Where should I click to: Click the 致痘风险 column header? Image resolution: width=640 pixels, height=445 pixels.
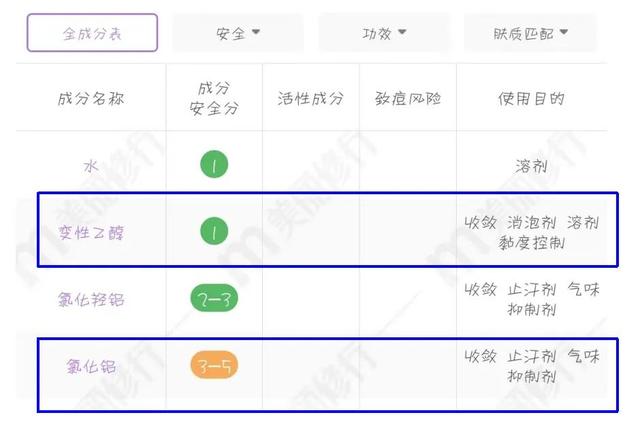point(408,98)
